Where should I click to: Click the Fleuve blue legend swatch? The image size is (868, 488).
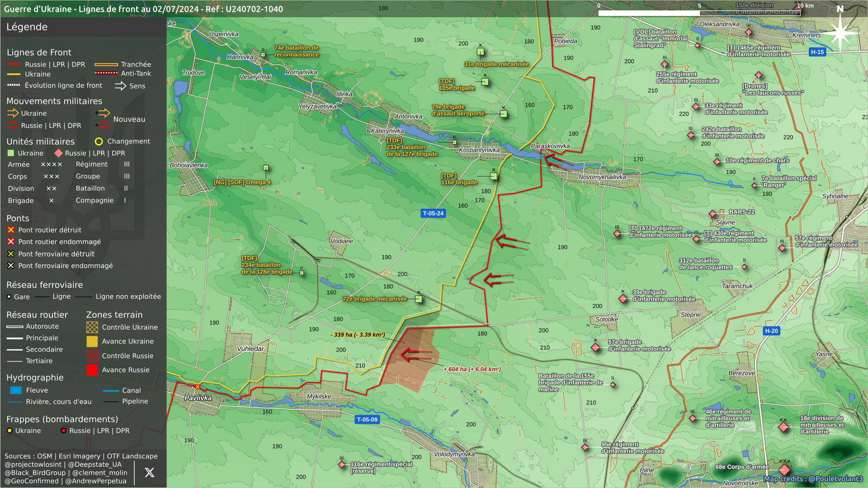[16, 390]
